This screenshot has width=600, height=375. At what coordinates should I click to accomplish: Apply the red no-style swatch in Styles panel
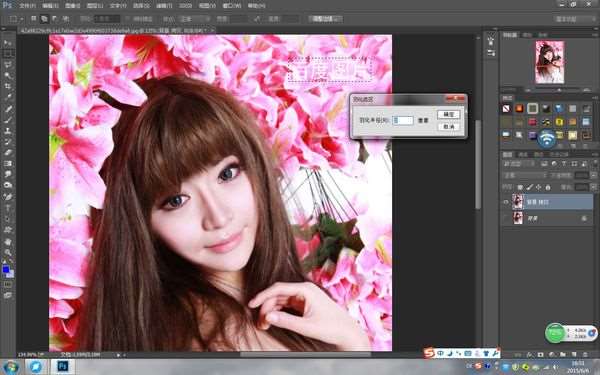point(506,109)
